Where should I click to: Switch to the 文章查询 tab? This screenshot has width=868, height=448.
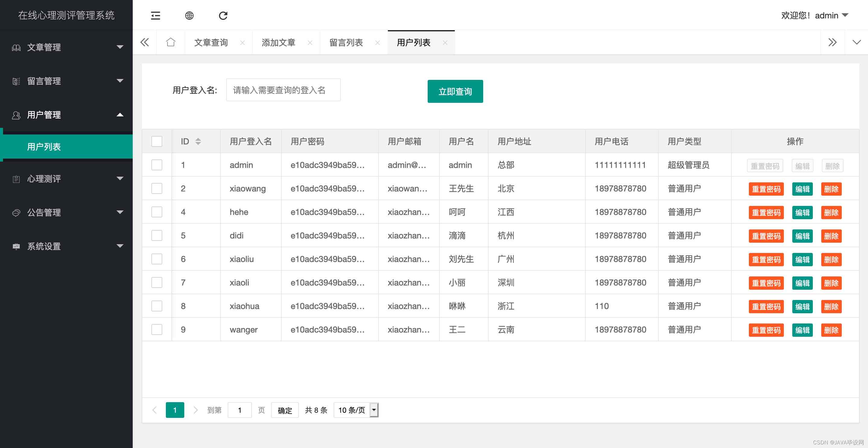point(211,43)
